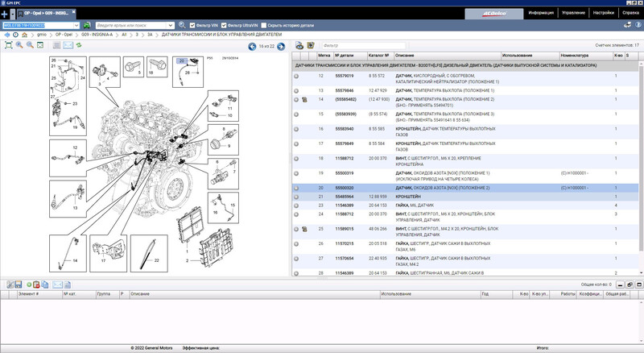Open note icon on row 14 (55585482)

305,100
